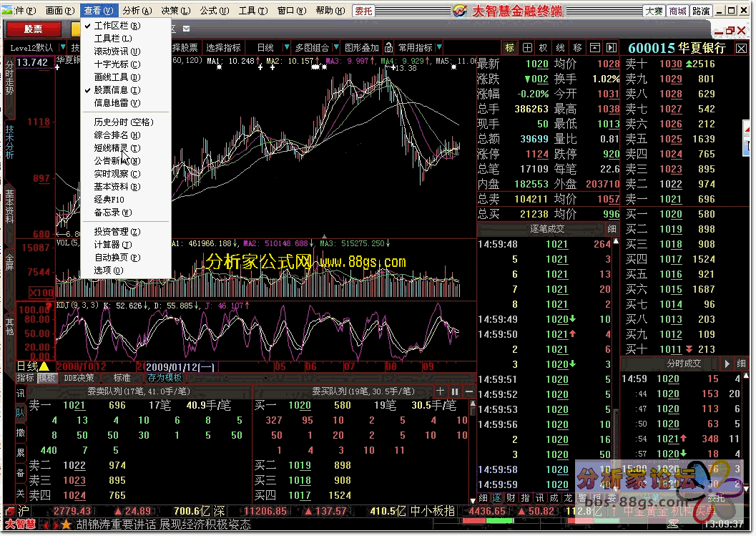The image size is (756, 536).
Task: Click the star icon in the bottom news ticker
Action: pos(66,524)
